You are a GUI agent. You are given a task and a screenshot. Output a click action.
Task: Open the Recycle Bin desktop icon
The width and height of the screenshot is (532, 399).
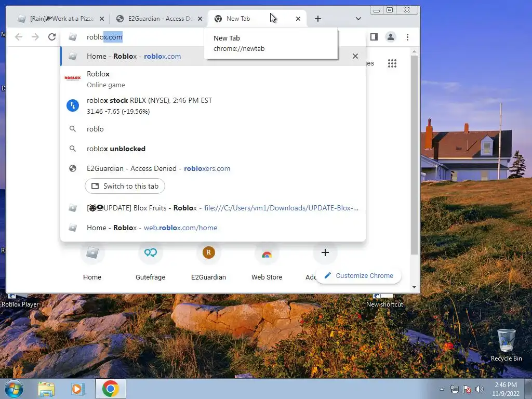506,345
